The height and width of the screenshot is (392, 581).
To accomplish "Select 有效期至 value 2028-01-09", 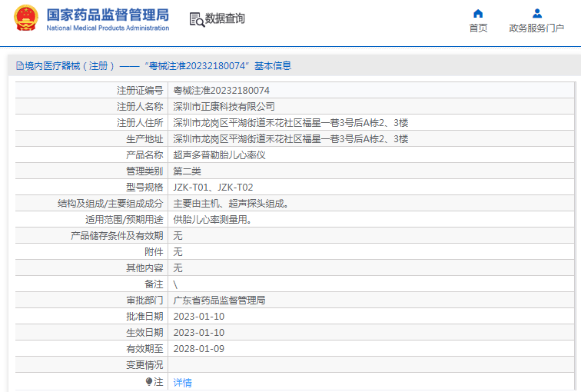I will click(x=198, y=349).
